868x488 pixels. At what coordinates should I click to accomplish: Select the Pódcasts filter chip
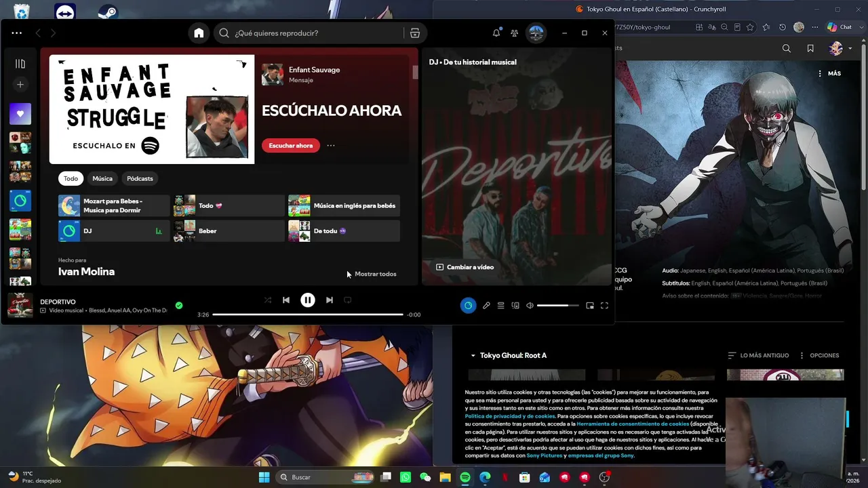tap(140, 178)
